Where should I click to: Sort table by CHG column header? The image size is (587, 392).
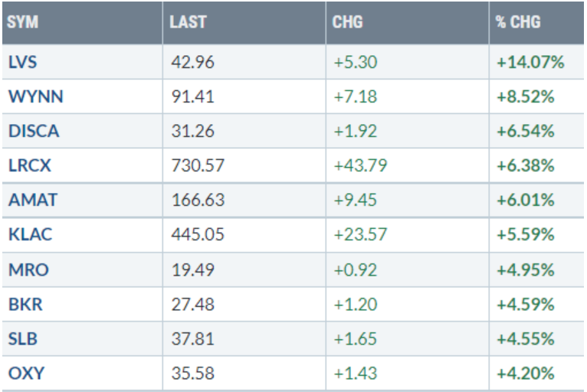click(x=348, y=22)
